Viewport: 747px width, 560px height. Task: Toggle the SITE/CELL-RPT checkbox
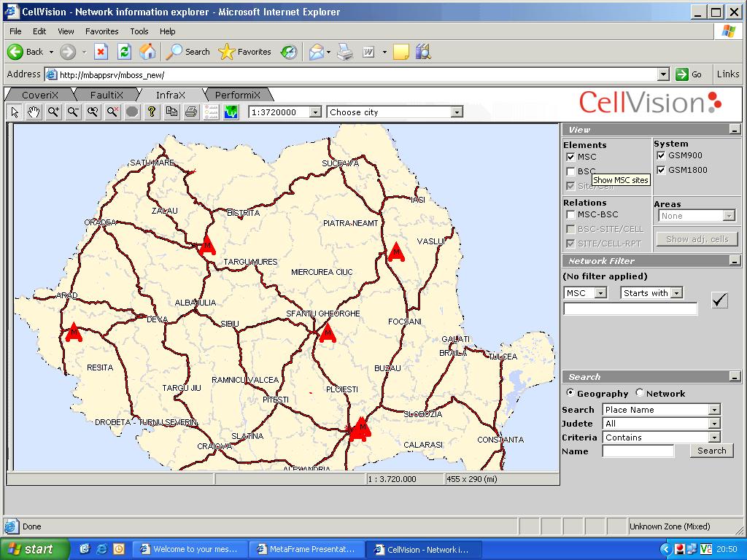[x=570, y=244]
